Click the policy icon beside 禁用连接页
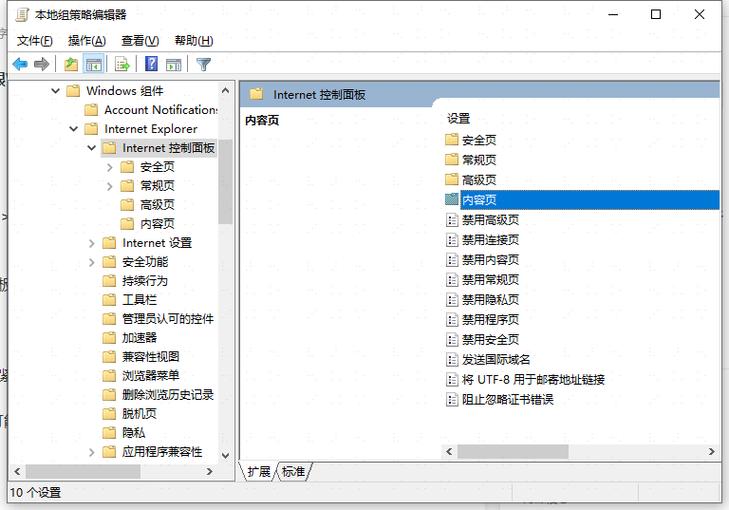729x510 pixels. click(x=452, y=239)
